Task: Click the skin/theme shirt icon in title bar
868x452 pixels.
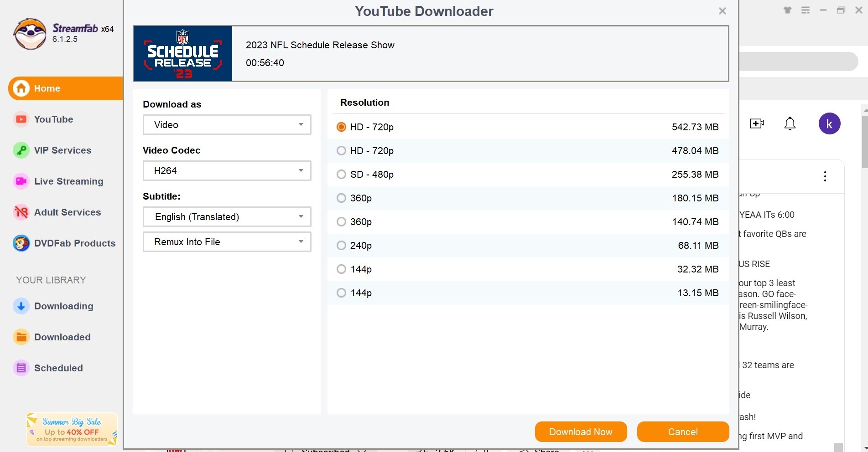Action: coord(788,10)
